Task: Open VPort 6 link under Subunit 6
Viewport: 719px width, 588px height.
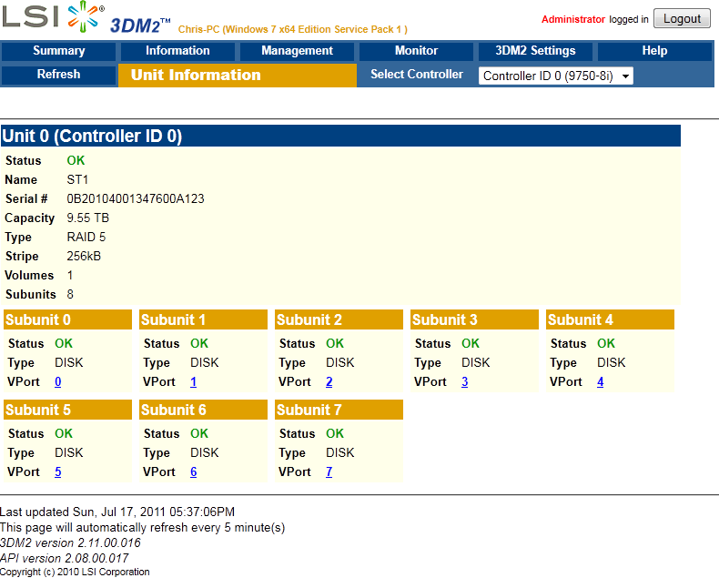Action: click(194, 471)
